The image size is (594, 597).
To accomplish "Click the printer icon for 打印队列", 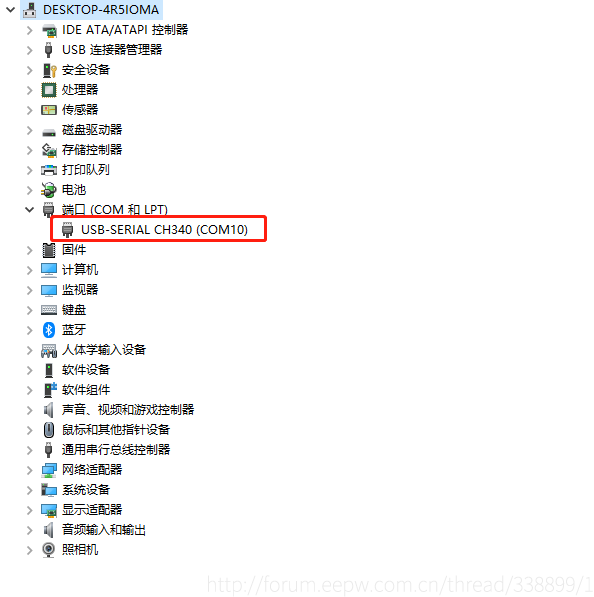I will point(49,170).
